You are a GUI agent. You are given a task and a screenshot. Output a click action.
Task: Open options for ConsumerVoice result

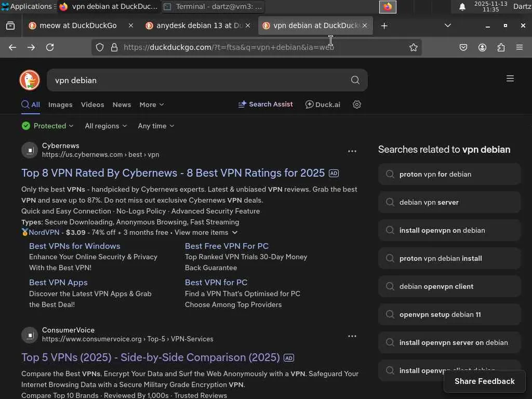point(352,336)
